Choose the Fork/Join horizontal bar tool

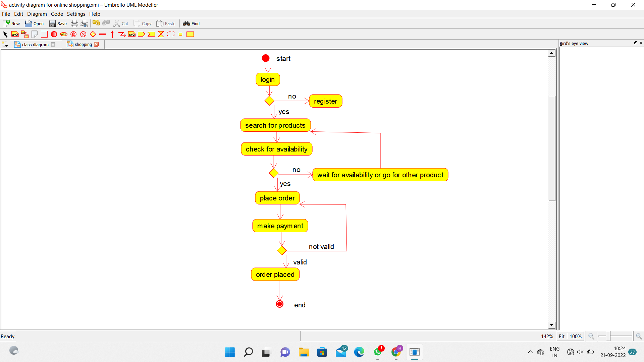click(103, 34)
